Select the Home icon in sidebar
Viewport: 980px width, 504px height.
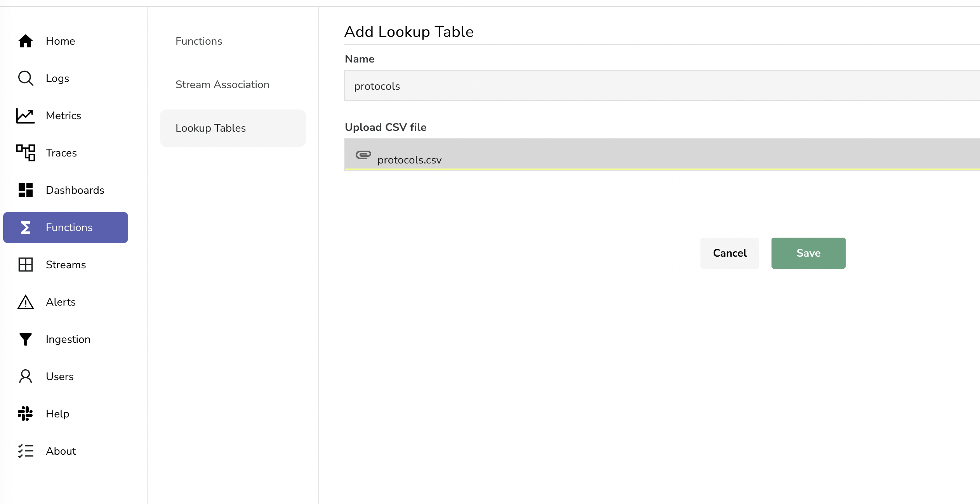(25, 41)
